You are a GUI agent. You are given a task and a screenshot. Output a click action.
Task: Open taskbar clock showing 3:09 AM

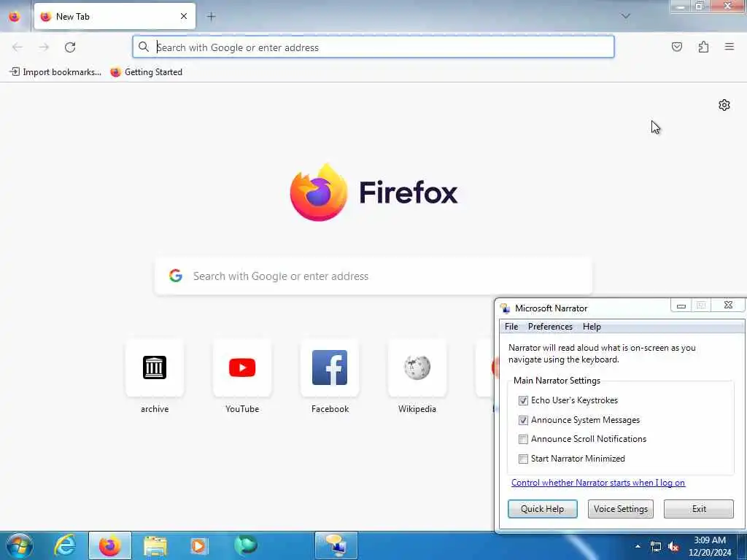[x=709, y=546]
